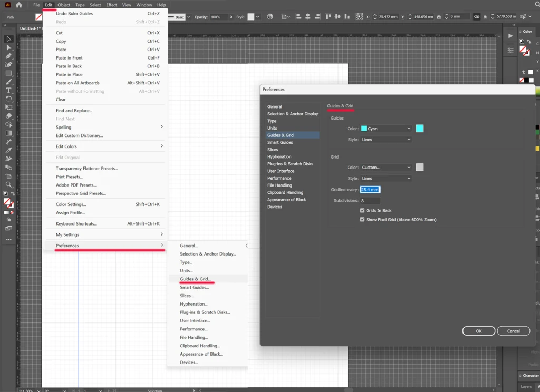Select the Symbol Sprayer tool
Viewport: 540px width, 392px height.
[x=8, y=159]
